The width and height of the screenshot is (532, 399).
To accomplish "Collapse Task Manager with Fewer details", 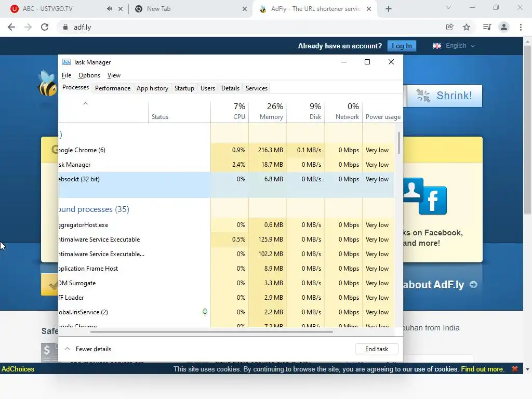I will click(x=88, y=349).
